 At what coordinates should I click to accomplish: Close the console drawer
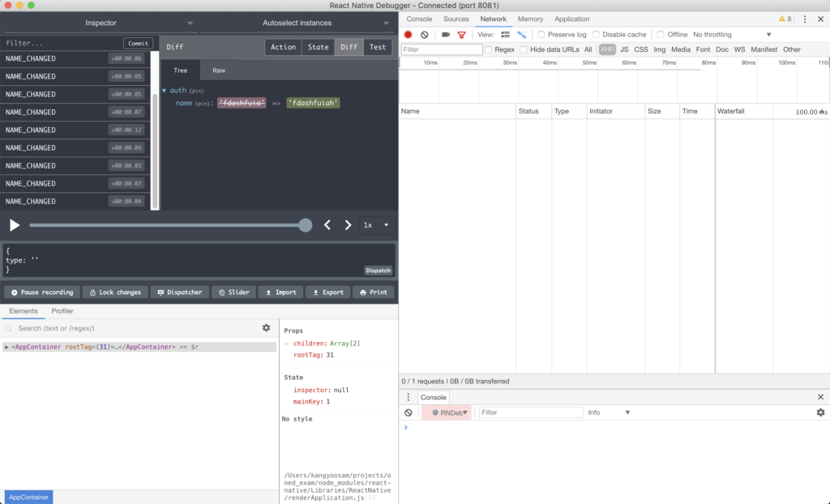tap(820, 397)
